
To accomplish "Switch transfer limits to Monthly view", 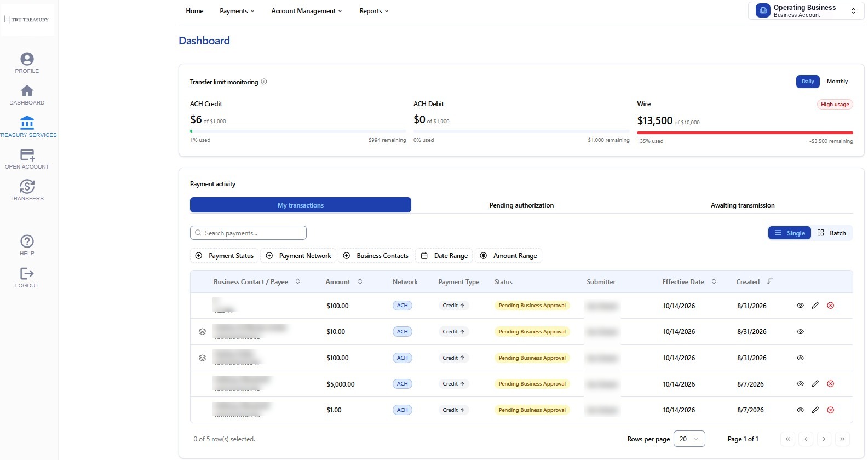I will point(837,82).
